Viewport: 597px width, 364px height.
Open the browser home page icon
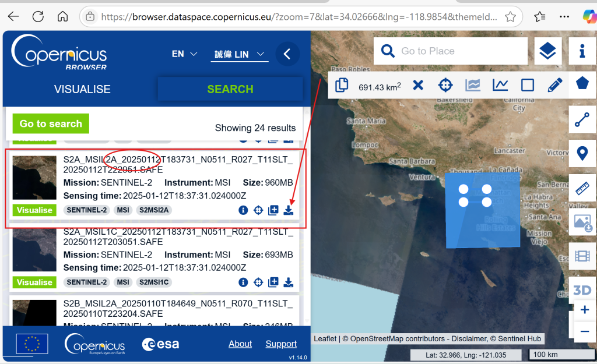pos(63,16)
